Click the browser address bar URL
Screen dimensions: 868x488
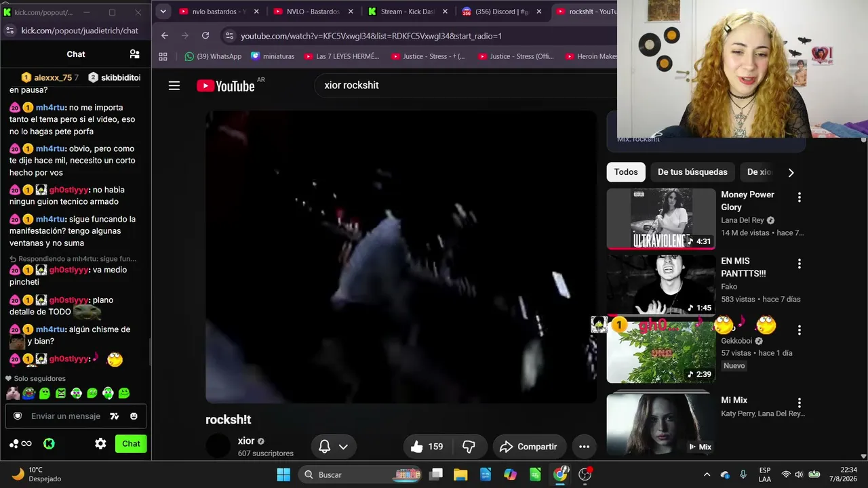click(371, 36)
